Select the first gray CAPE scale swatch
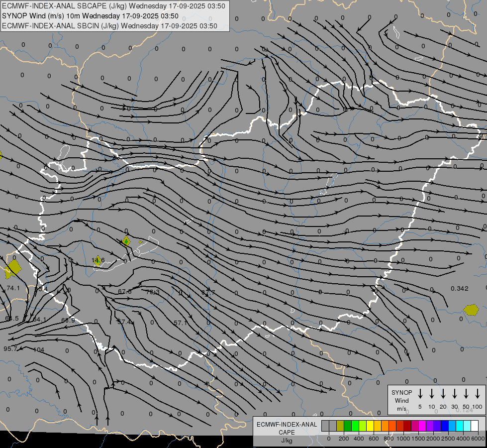The image size is (487, 448). pos(325,426)
